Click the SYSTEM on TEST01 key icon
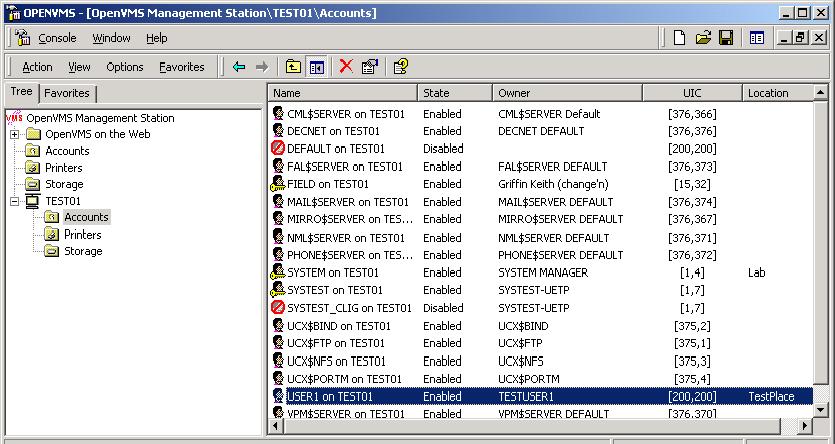 [277, 272]
